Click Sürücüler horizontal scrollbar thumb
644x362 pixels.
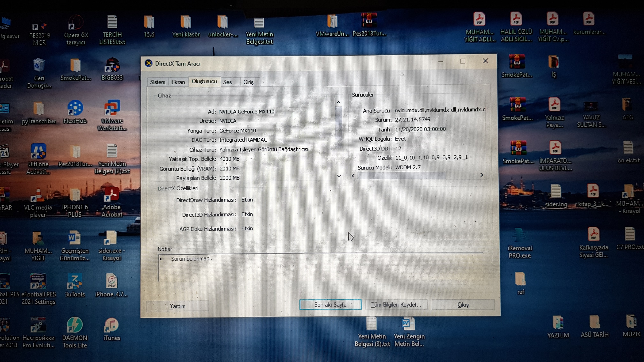point(401,175)
